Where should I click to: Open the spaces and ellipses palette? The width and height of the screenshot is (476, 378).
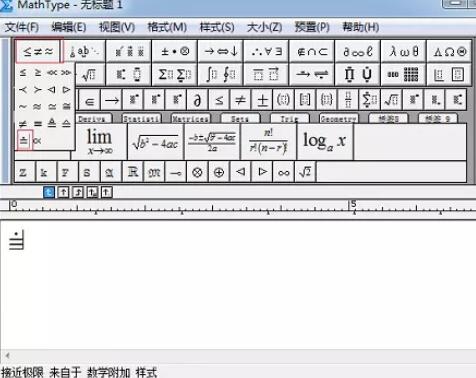click(x=84, y=51)
